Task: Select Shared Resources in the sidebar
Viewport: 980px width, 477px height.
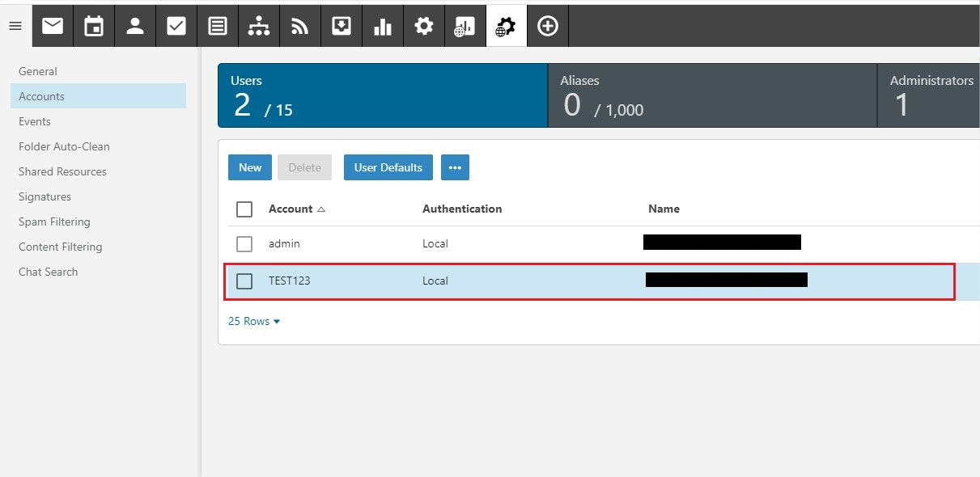Action: coord(62,171)
